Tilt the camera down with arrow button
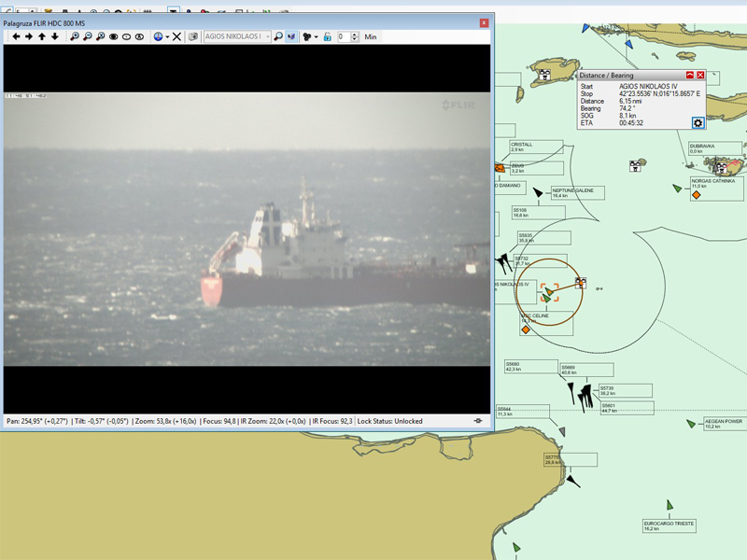Image resolution: width=747 pixels, height=560 pixels. point(55,36)
